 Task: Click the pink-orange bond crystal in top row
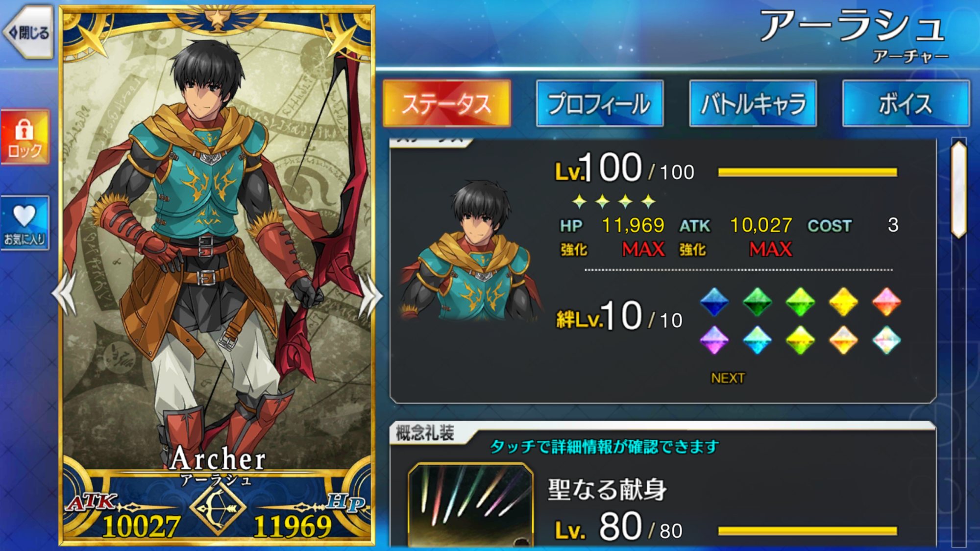click(886, 302)
